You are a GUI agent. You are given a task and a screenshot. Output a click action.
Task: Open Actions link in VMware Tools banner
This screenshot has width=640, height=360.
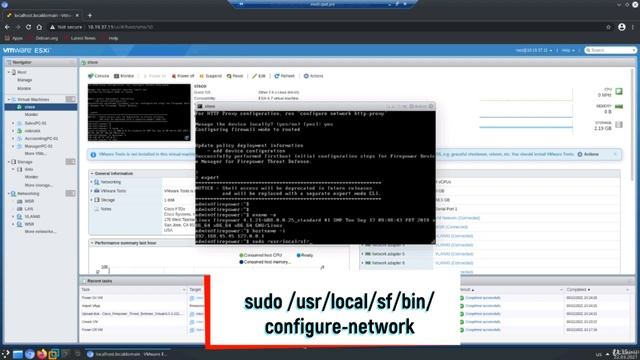tap(588, 154)
